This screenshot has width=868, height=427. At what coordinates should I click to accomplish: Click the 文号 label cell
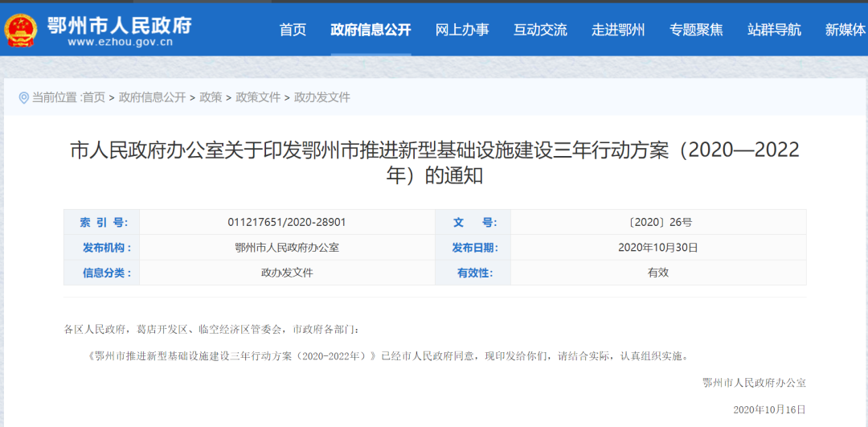(473, 223)
